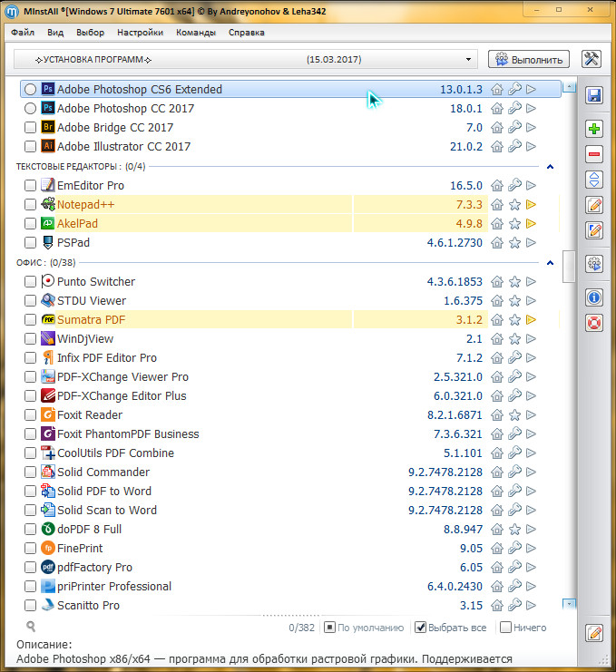Click the scrollbar thumb in program list
This screenshot has height=672, width=616.
click(569, 266)
